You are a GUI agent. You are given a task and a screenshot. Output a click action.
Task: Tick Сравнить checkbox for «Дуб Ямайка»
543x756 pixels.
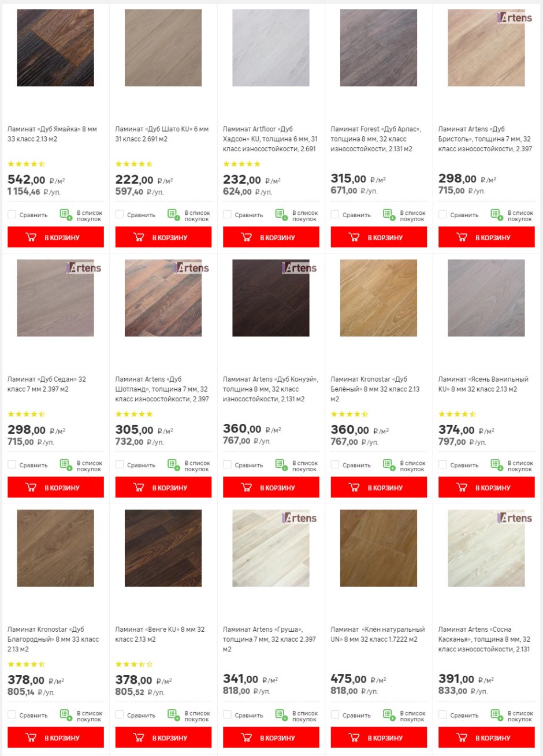point(12,214)
